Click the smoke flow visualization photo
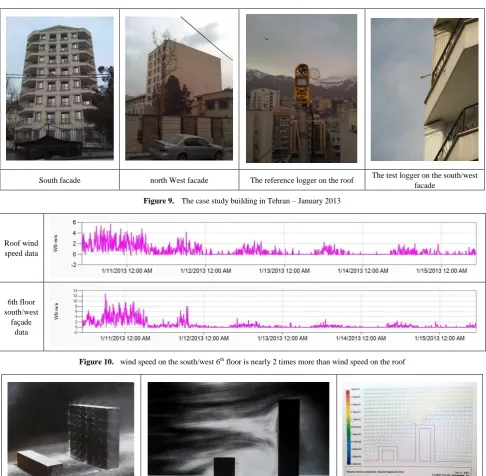This screenshot has width=486, height=476. [238, 429]
